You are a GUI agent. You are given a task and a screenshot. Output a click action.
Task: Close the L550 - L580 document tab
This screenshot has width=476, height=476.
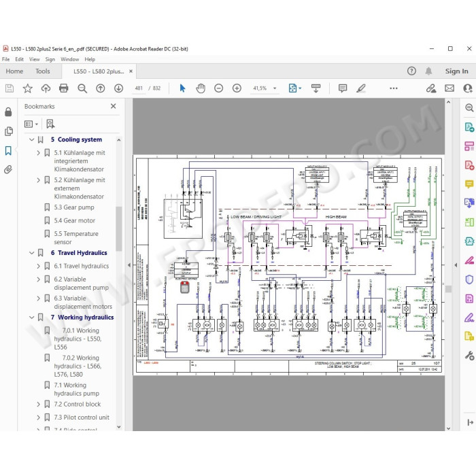tap(131, 71)
